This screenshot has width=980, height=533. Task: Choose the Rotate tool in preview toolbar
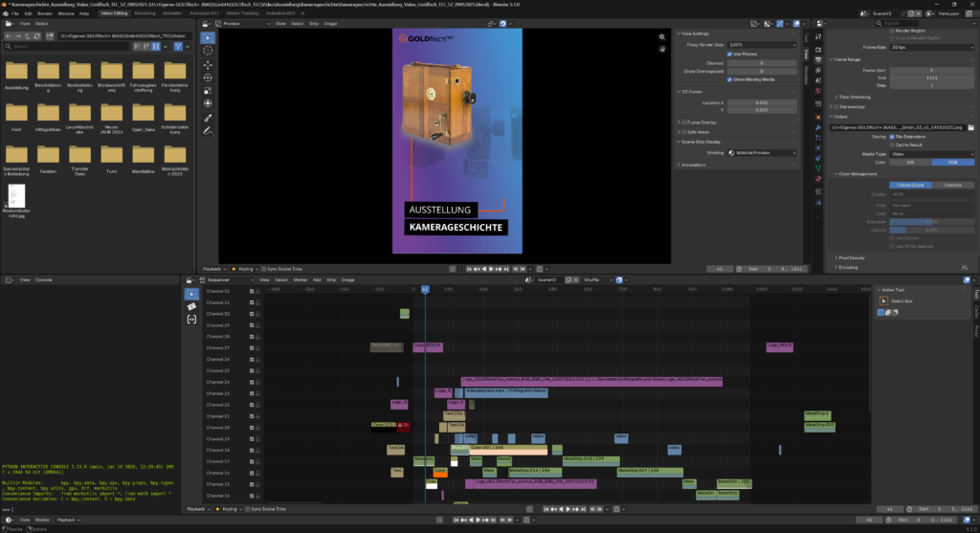point(208,78)
